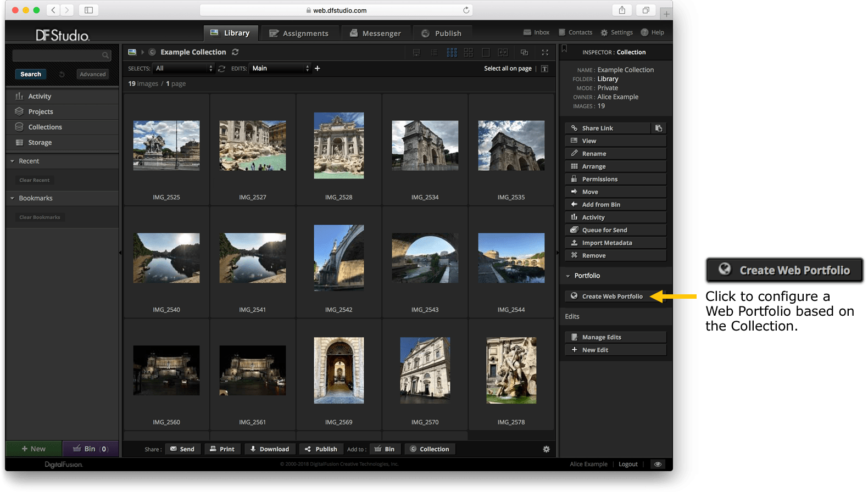Click Arrange in inspector
The image size is (868, 492).
[615, 166]
